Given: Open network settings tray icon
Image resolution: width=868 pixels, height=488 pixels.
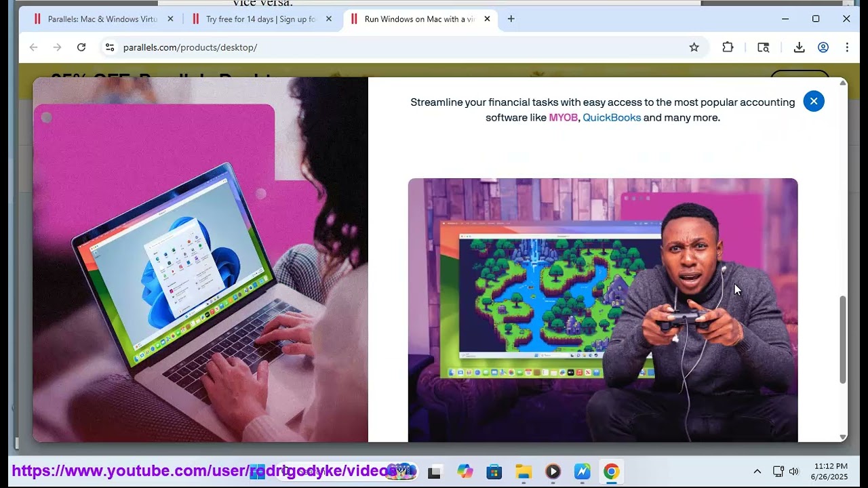Looking at the screenshot, I should pos(778,472).
